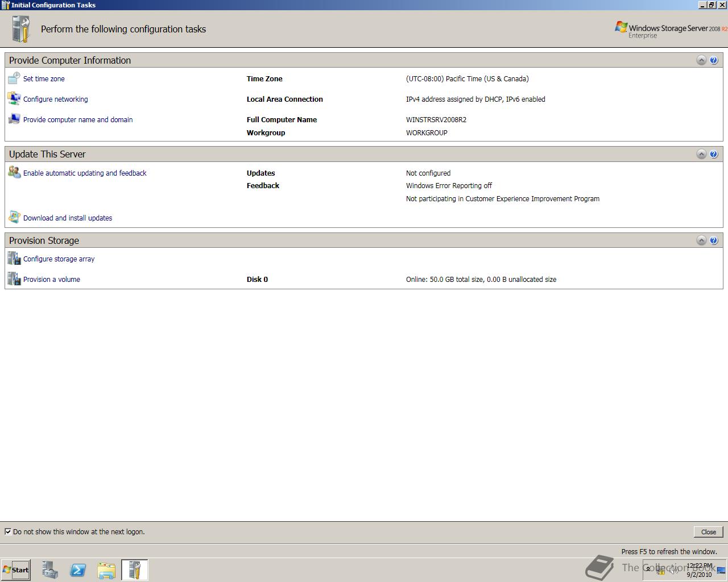Click the Set time zone clock icon
This screenshot has width=728, height=582.
14,78
